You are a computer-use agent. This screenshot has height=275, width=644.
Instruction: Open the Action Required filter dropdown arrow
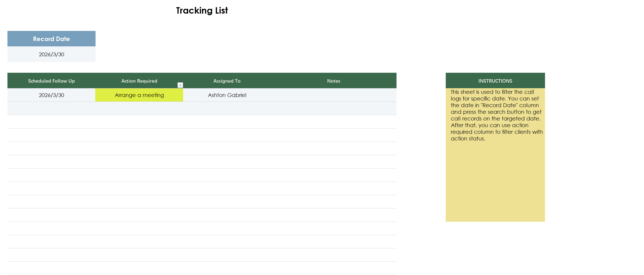(x=180, y=85)
